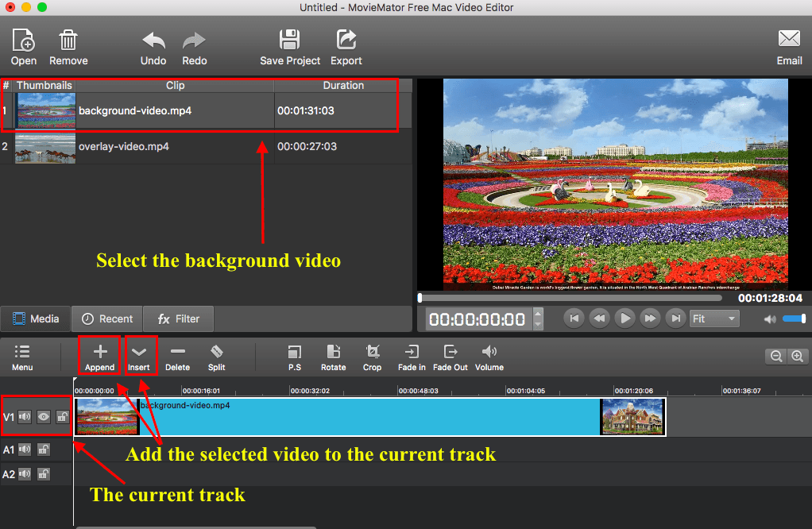
Task: Click the background video thumbnail
Action: (x=45, y=110)
